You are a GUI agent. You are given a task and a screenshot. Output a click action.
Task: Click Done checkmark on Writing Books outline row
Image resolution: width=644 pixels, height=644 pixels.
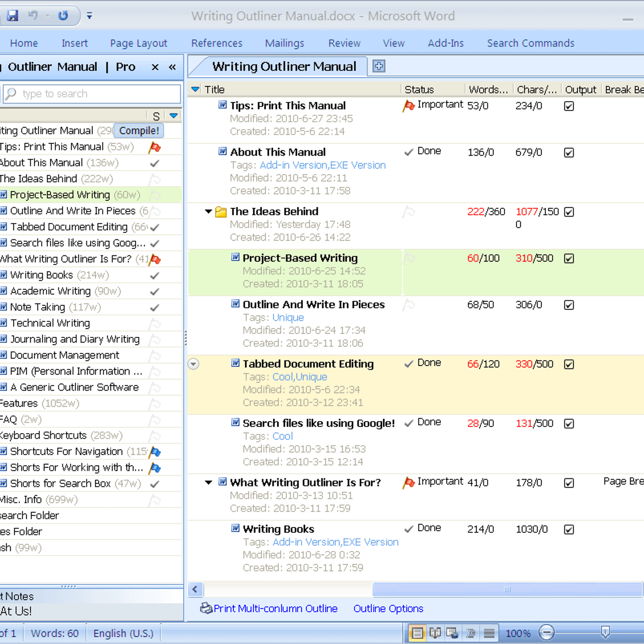click(x=409, y=529)
